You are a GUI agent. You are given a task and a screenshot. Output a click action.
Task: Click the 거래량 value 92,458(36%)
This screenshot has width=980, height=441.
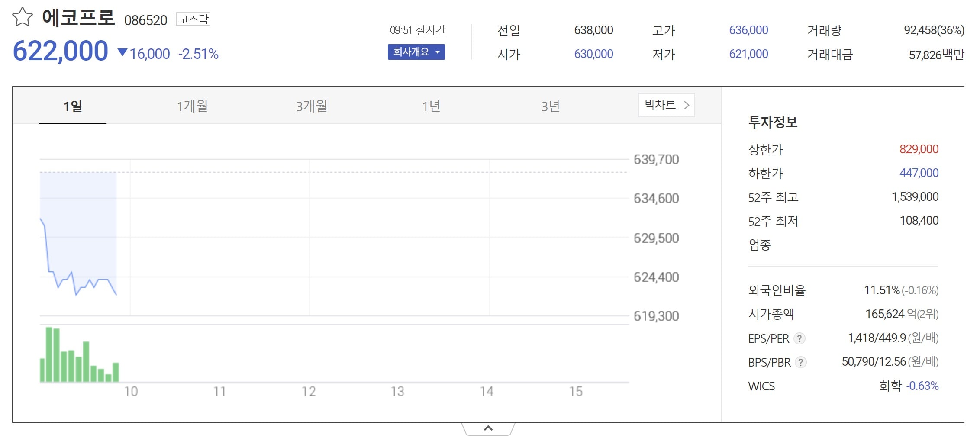click(934, 30)
